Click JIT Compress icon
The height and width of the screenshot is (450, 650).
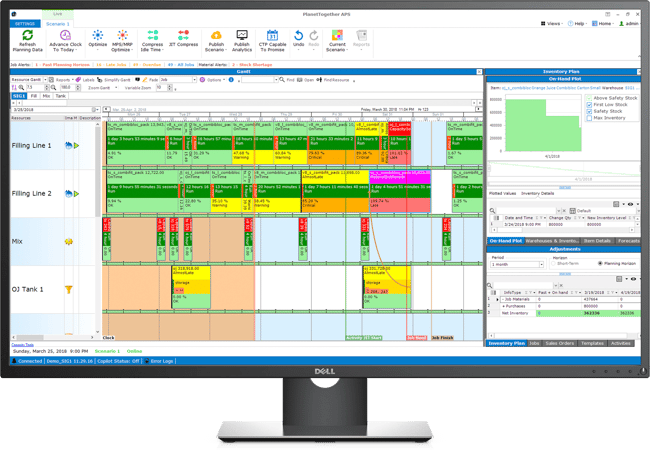[183, 35]
